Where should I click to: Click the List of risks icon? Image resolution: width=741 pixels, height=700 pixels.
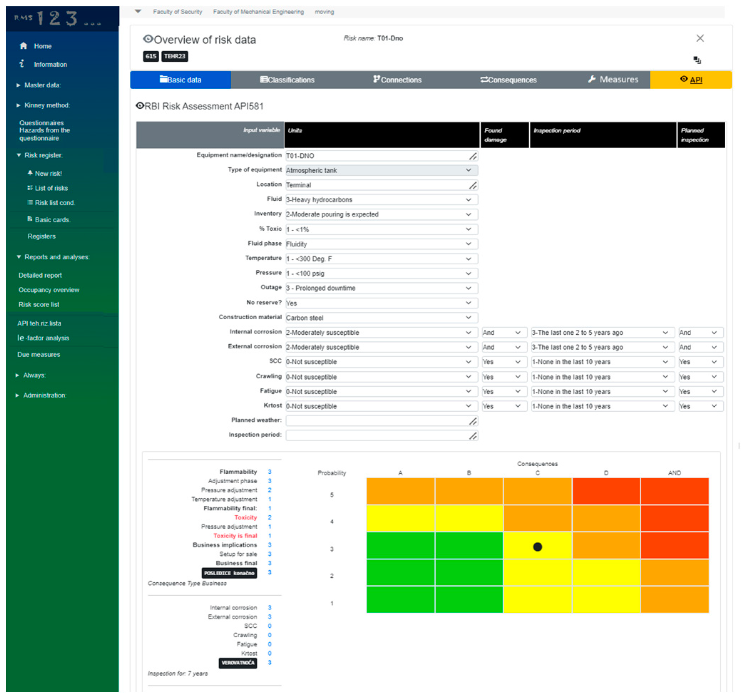[x=30, y=188]
